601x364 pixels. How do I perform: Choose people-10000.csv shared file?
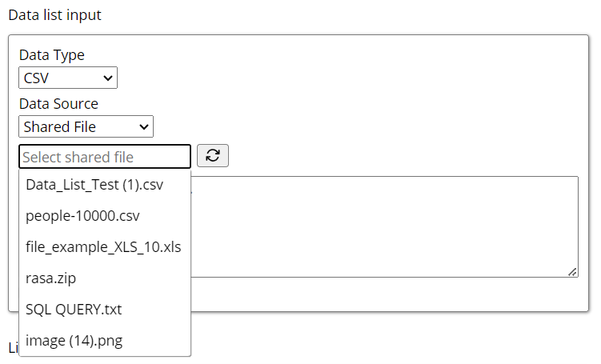tap(83, 216)
